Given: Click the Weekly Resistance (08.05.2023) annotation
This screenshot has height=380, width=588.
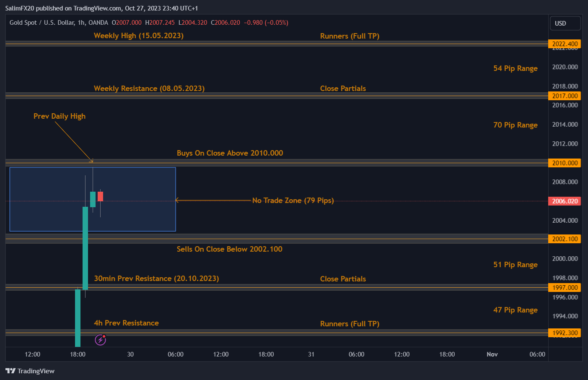Looking at the screenshot, I should point(149,88).
